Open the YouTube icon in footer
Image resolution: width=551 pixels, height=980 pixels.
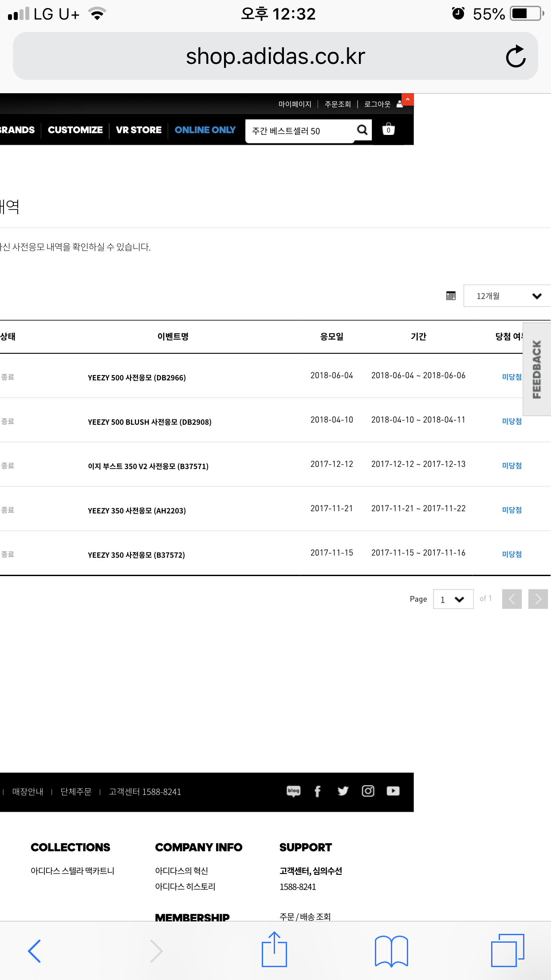[393, 791]
